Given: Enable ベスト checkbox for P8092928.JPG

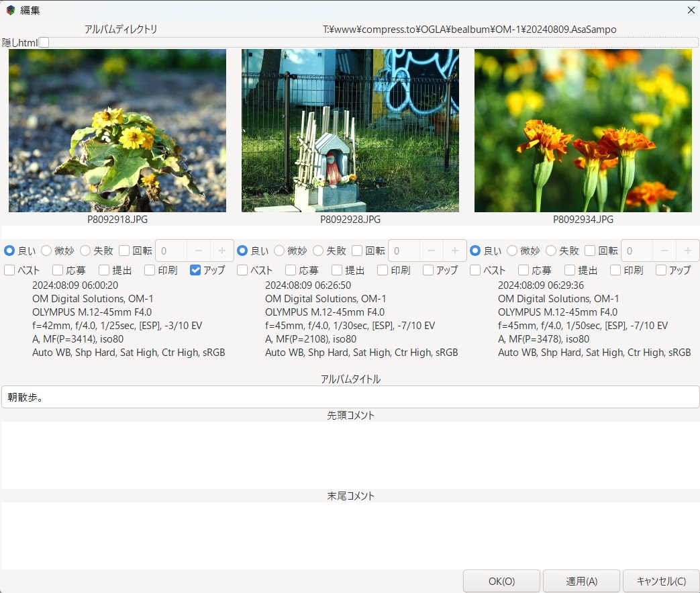Looking at the screenshot, I should 242,270.
